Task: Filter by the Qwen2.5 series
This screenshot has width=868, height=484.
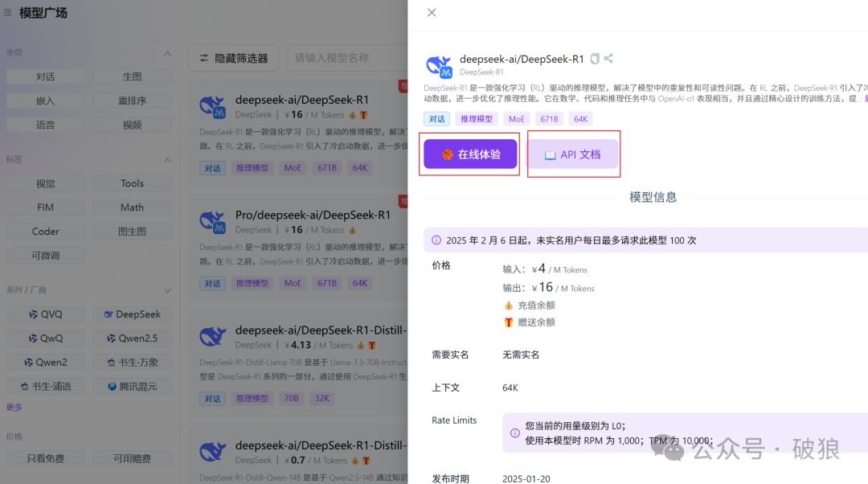Action: click(x=133, y=338)
